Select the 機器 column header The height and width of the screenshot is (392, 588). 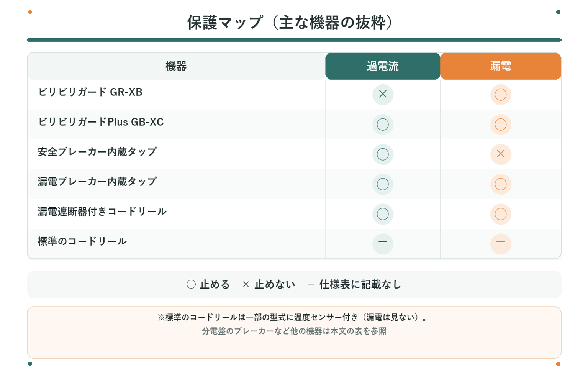pyautogui.click(x=176, y=66)
